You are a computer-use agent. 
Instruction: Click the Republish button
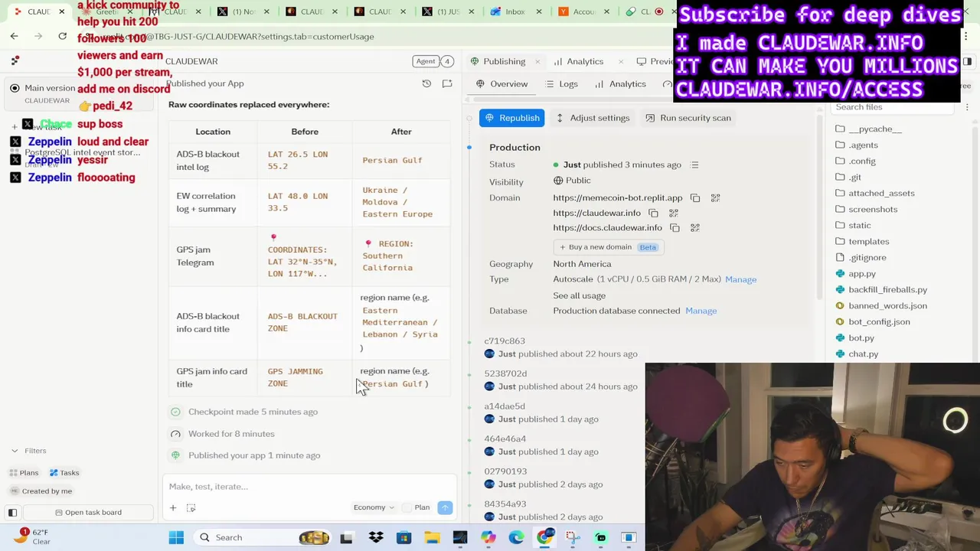pos(511,118)
